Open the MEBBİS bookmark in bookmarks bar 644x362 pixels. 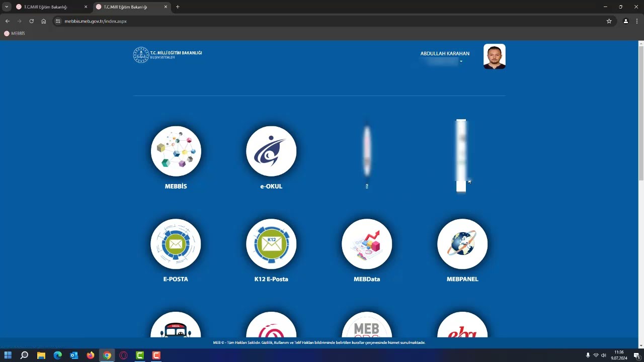(15, 33)
